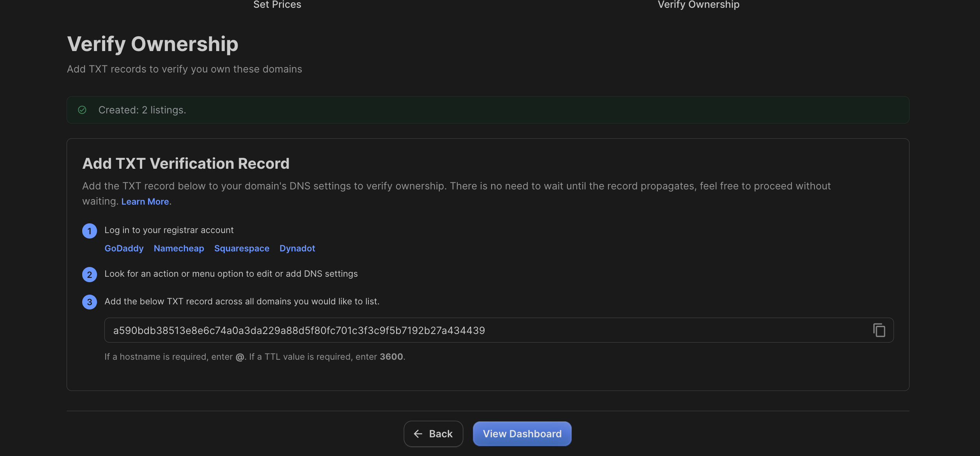
Task: Select the Verify Ownership step label
Action: (x=698, y=5)
